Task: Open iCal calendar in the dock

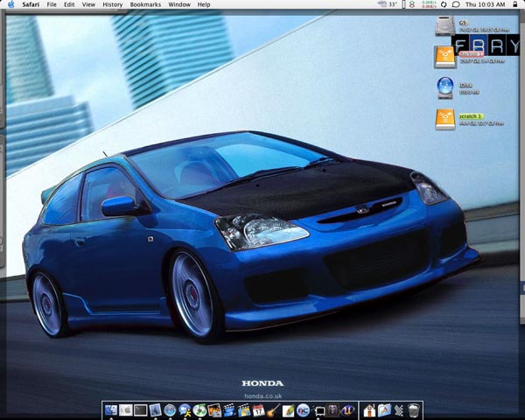Action: click(259, 409)
